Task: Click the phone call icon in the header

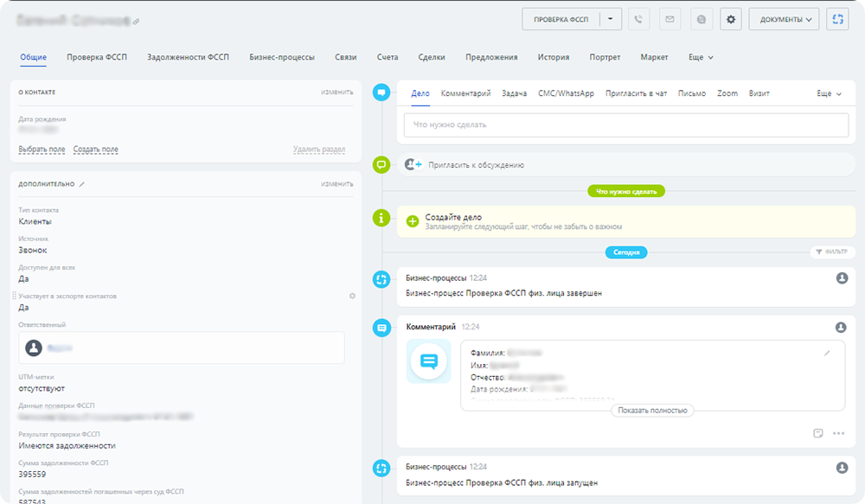Action: click(639, 19)
